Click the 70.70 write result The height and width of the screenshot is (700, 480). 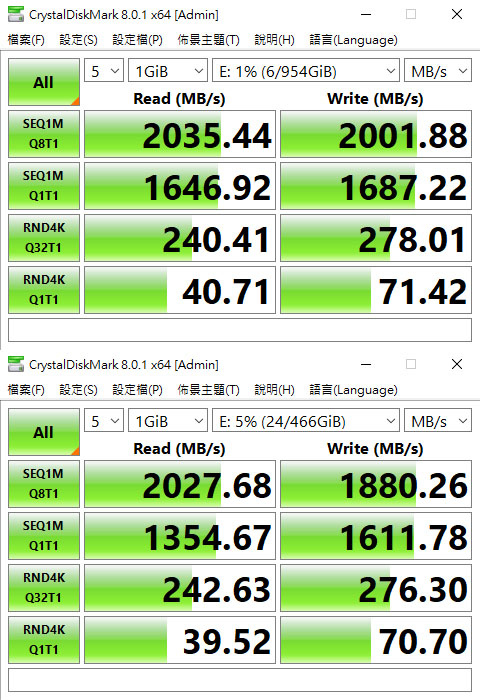pyautogui.click(x=376, y=640)
